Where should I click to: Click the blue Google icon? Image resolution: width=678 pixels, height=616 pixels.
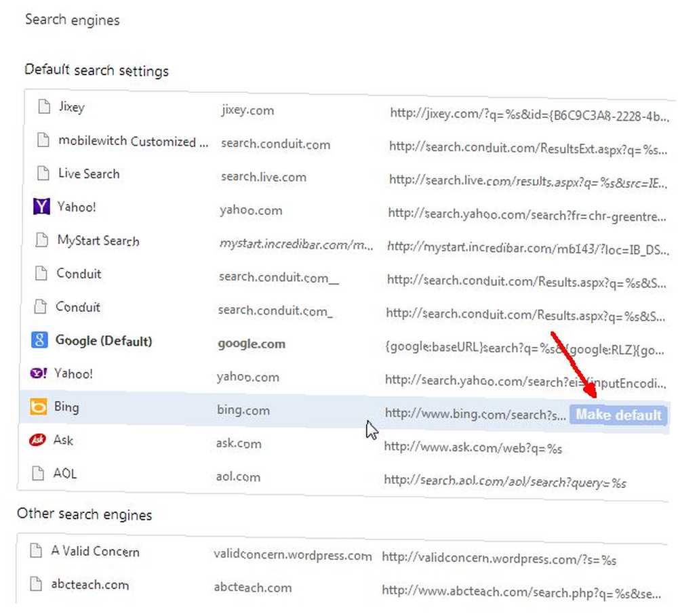(x=39, y=340)
